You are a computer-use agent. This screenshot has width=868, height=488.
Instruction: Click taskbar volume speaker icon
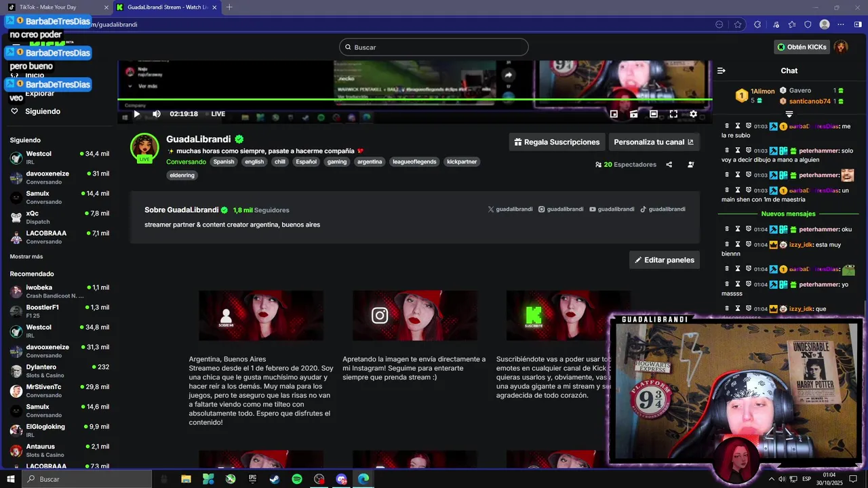point(783,479)
